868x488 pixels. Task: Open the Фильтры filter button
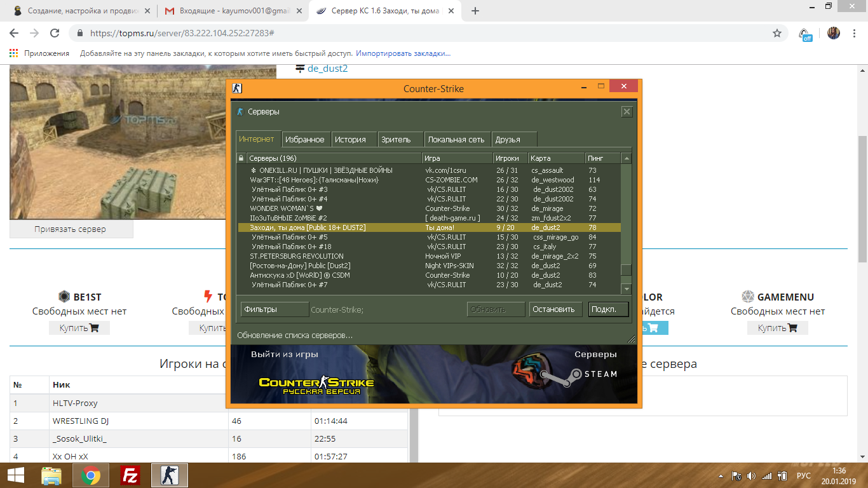[x=275, y=309]
